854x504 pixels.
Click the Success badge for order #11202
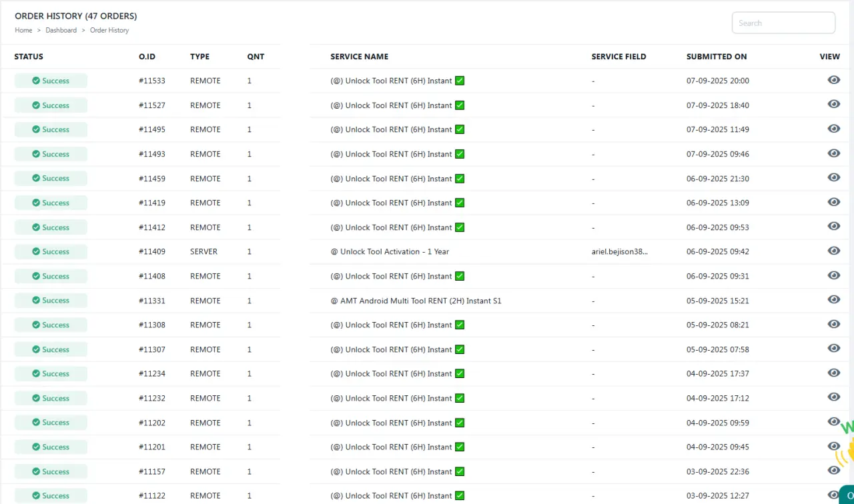(x=51, y=422)
